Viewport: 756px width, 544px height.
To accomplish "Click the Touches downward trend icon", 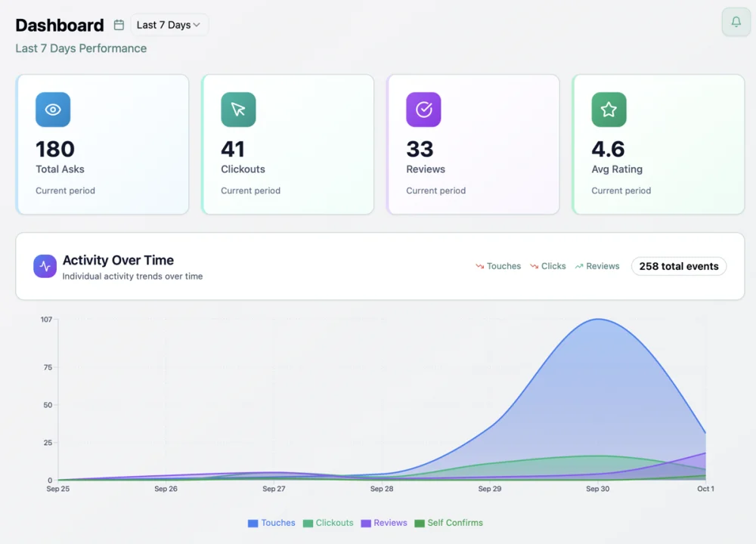I will pyautogui.click(x=479, y=267).
